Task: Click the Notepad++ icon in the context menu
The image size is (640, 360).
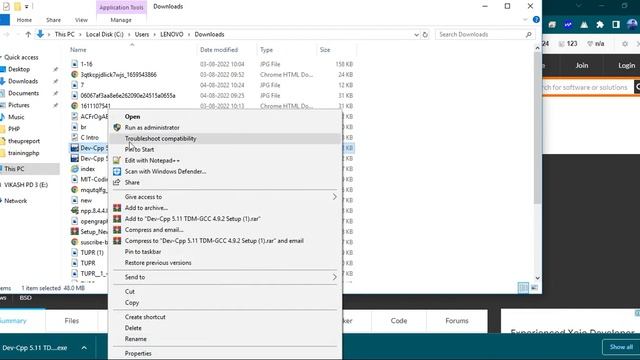Action: click(117, 160)
